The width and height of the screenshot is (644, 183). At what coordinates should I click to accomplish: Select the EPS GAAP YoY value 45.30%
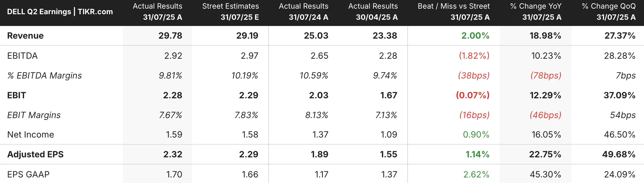(545, 174)
